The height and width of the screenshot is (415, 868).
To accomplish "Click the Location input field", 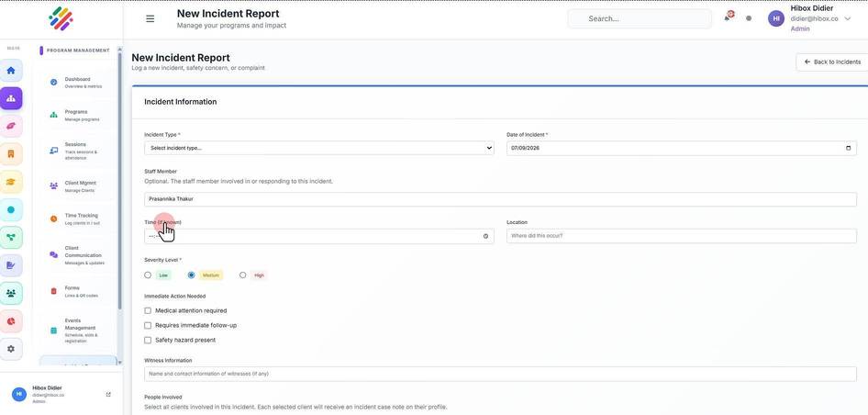I will tap(682, 236).
